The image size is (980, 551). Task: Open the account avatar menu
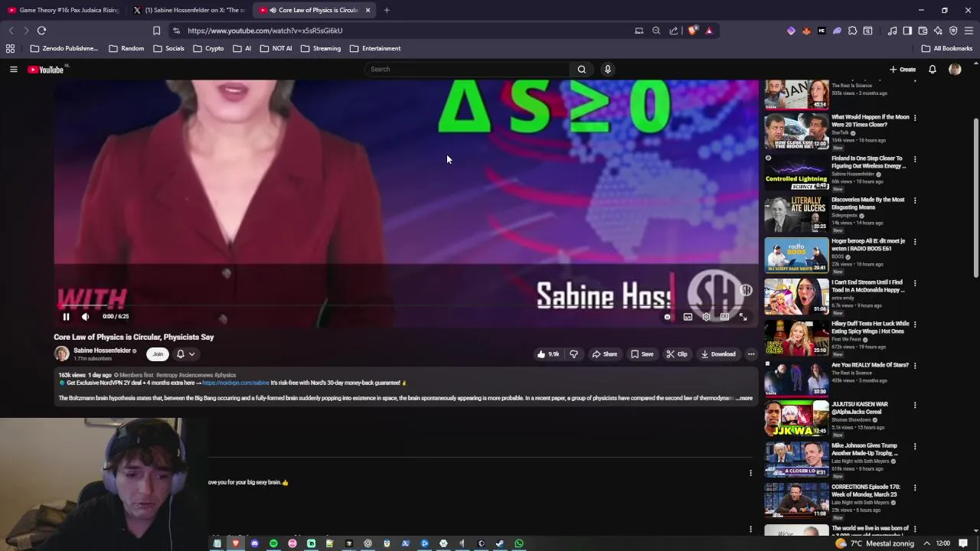pos(955,70)
